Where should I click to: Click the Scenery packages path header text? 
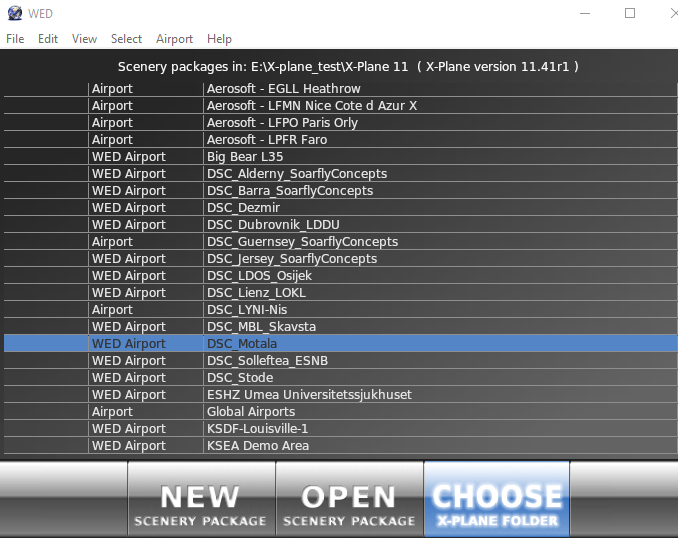point(349,67)
